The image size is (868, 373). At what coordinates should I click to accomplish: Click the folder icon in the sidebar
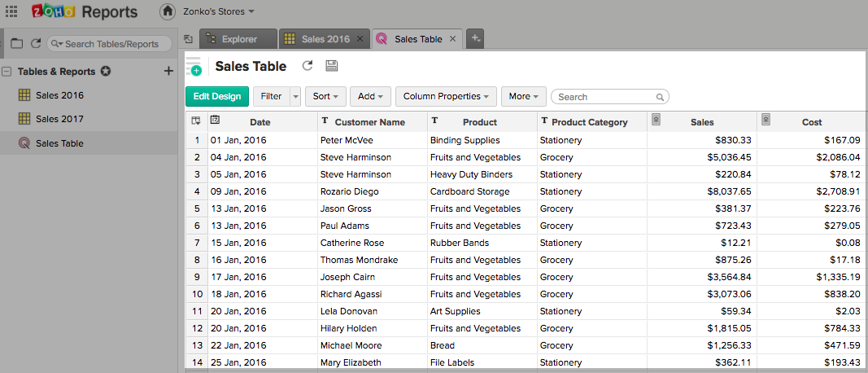pyautogui.click(x=16, y=44)
